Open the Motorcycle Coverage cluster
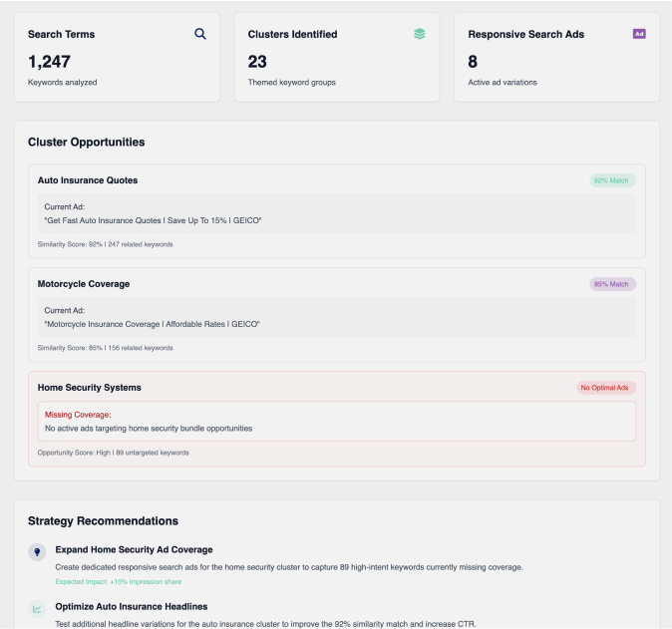 [84, 284]
